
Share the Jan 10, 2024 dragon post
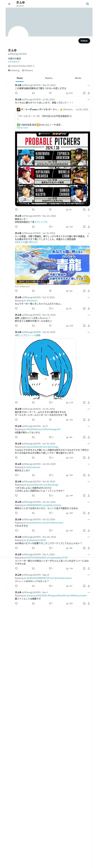[89, 291]
